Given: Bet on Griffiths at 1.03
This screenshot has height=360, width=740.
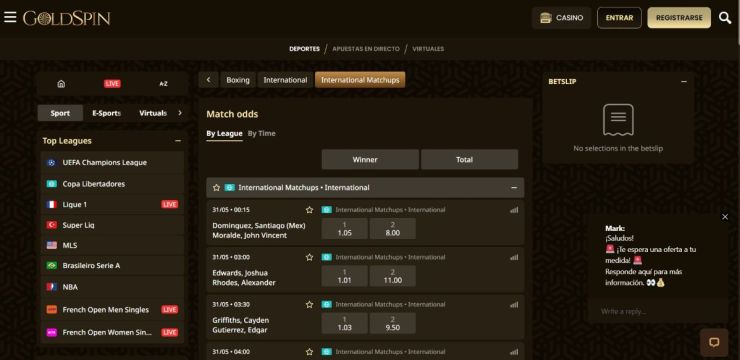Looking at the screenshot, I should click(345, 323).
